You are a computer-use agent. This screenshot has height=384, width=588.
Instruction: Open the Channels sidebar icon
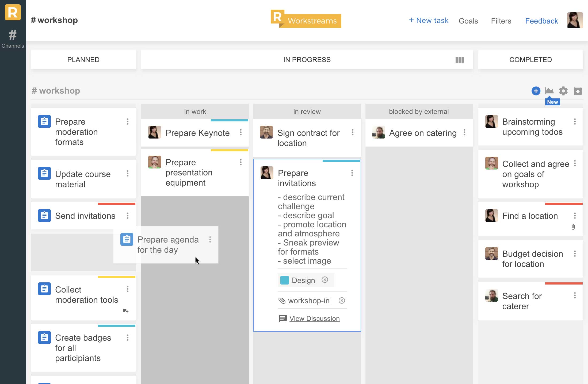tap(12, 36)
